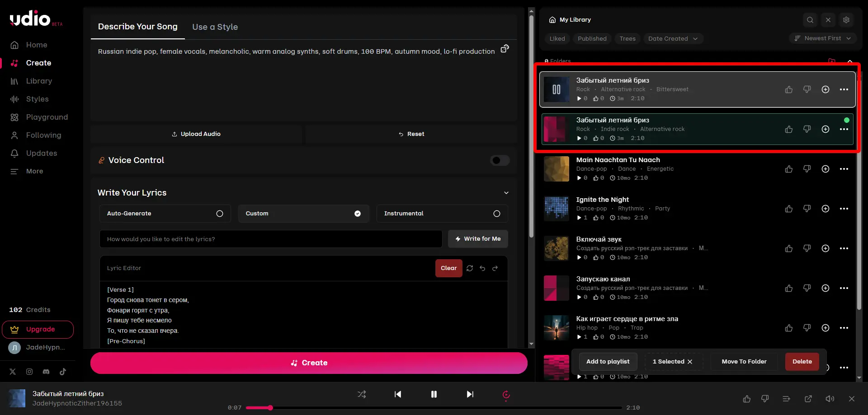The image size is (868, 415).
Task: Open more options for Запускаю канал
Action: pos(844,288)
